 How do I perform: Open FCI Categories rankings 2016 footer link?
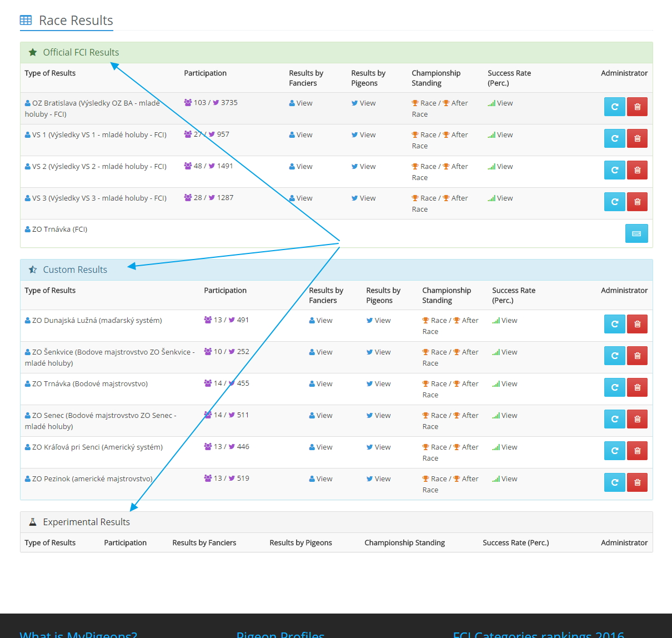[x=538, y=634]
